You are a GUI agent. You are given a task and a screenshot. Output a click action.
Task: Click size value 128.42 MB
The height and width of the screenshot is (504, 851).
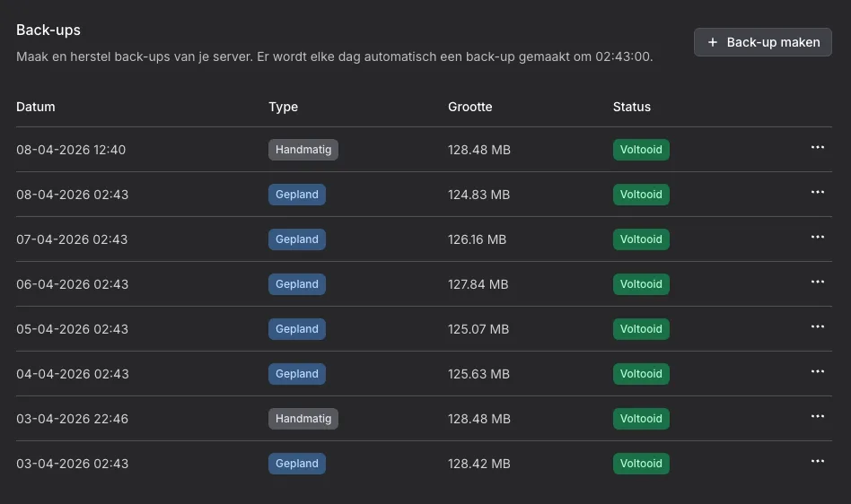tap(479, 464)
